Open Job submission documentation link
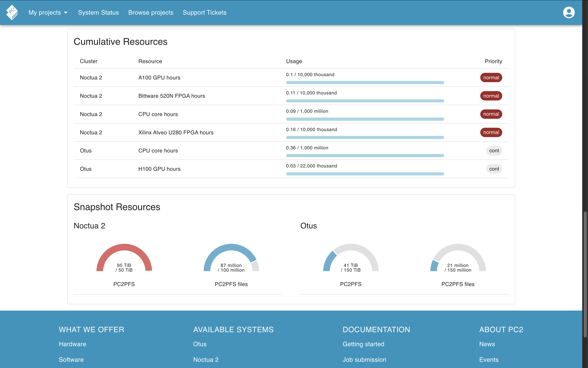Image resolution: width=588 pixels, height=368 pixels. 364,360
